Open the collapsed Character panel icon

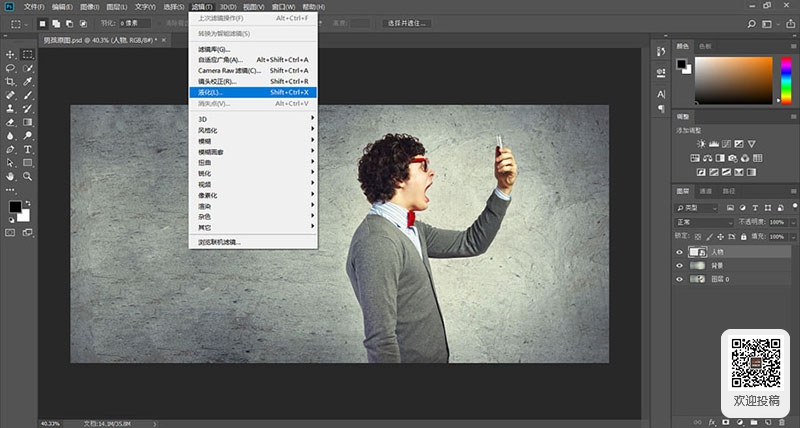point(661,94)
